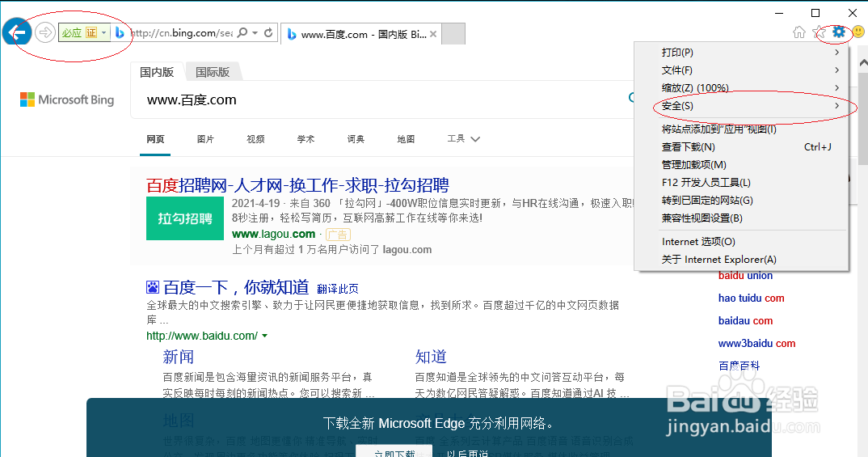Switch to the 国内版 tab
Image resolution: width=868 pixels, height=457 pixels.
pyautogui.click(x=157, y=72)
